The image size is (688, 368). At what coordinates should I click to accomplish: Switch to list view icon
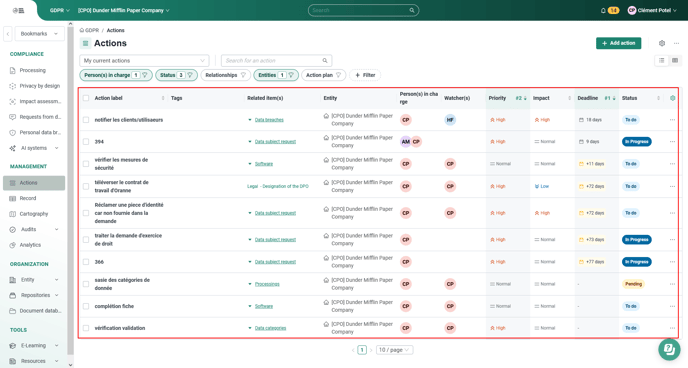[662, 61]
